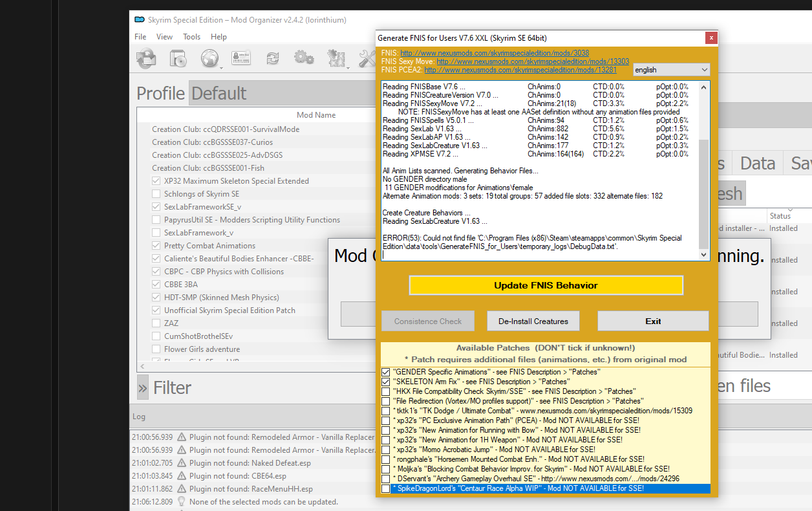
Task: Select Blocking Combat Behavior Improv. patch text
Action: [531, 469]
